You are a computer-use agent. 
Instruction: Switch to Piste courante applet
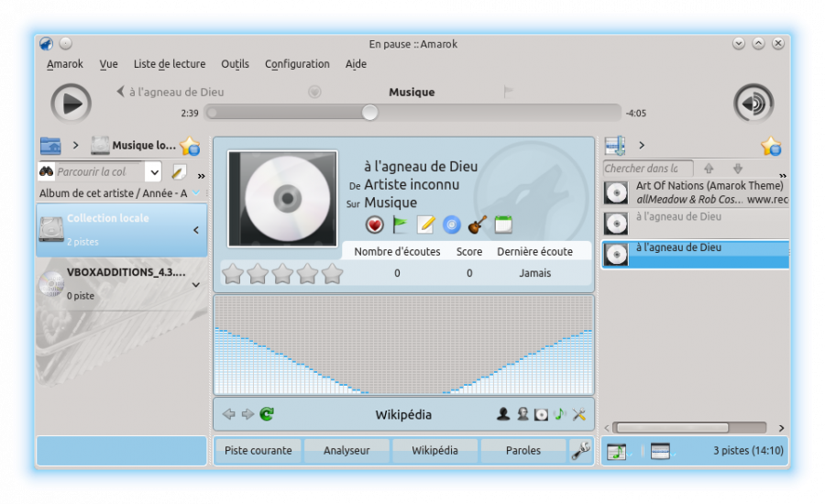(x=258, y=450)
